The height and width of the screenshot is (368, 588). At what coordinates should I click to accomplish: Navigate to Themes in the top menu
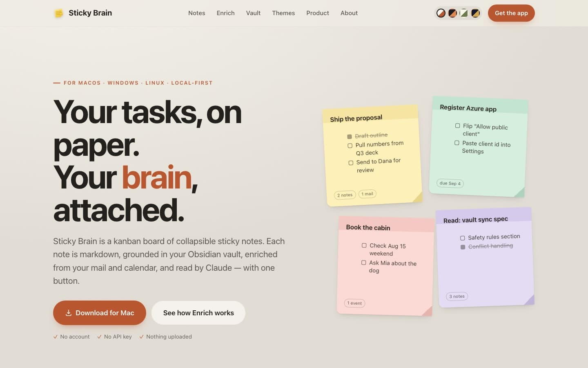pos(283,13)
